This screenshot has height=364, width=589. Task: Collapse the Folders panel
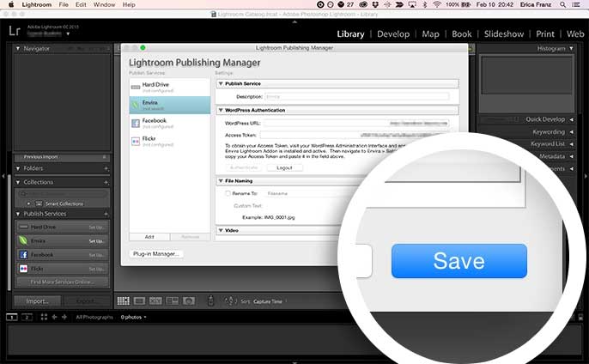pos(18,168)
